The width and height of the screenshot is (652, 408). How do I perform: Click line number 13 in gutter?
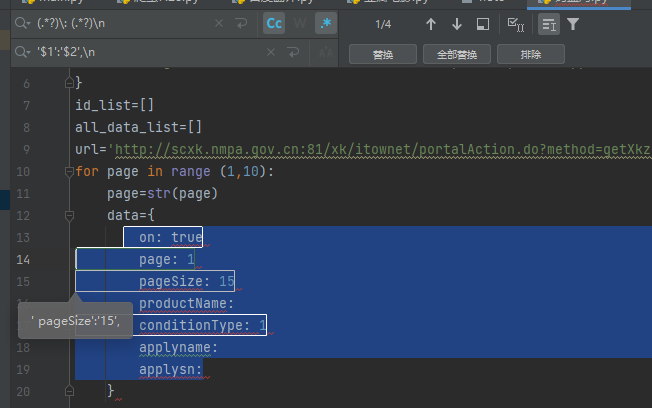click(23, 237)
